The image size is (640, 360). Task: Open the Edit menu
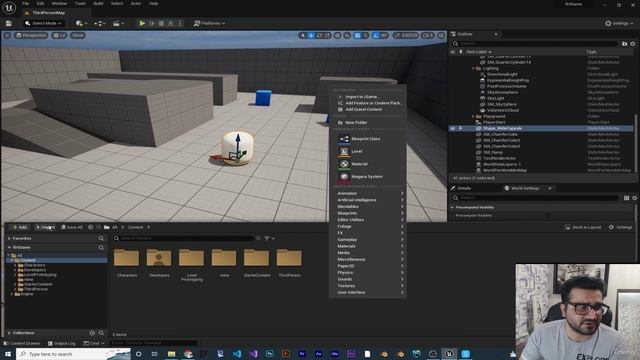point(40,4)
